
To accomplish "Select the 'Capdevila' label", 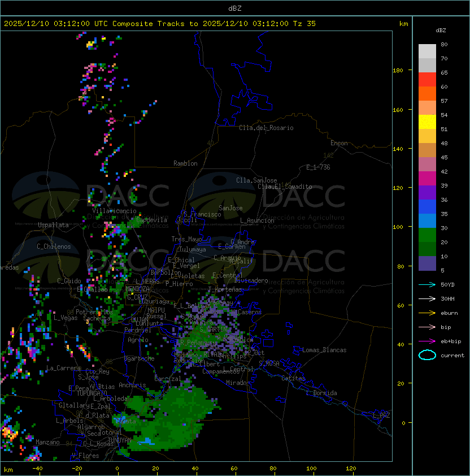I will click(x=152, y=220).
